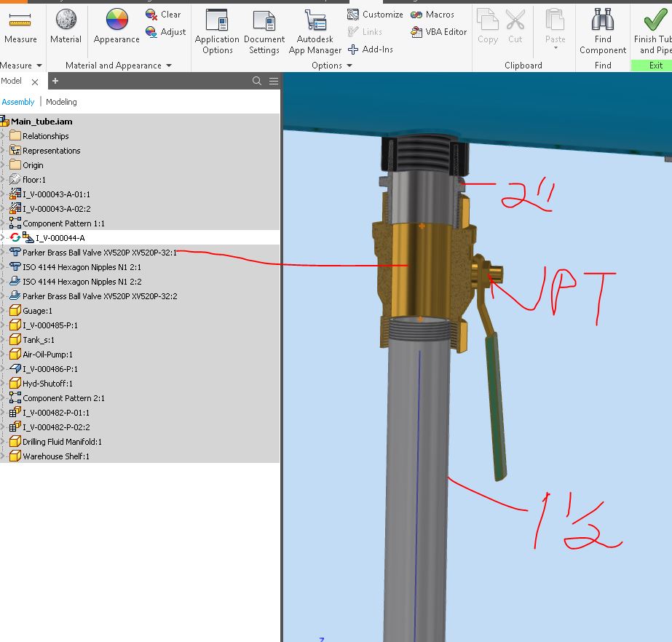Switch to the Modeling view tab

coord(61,102)
